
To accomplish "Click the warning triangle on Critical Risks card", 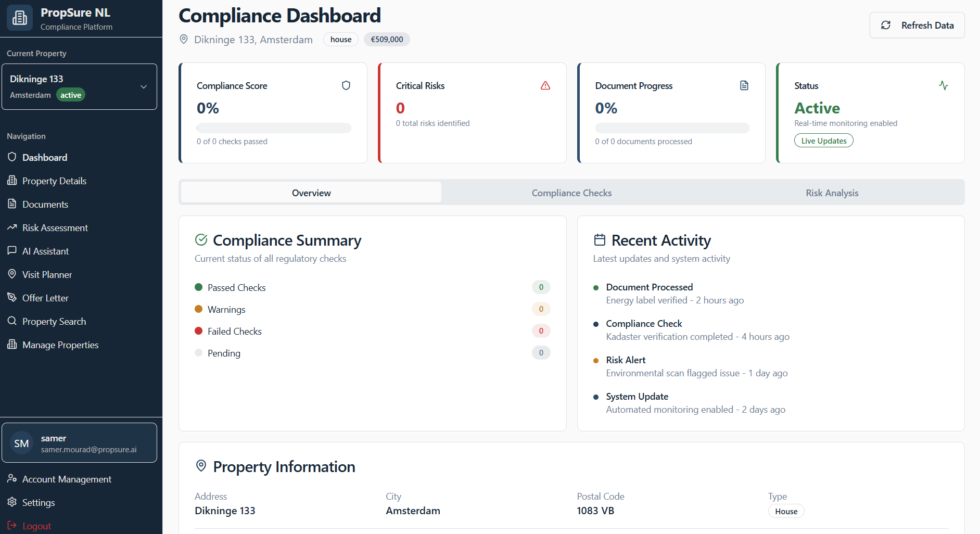I will 545,85.
